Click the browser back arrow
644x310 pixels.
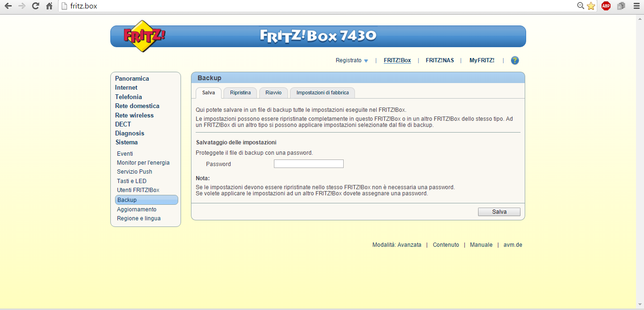click(8, 6)
